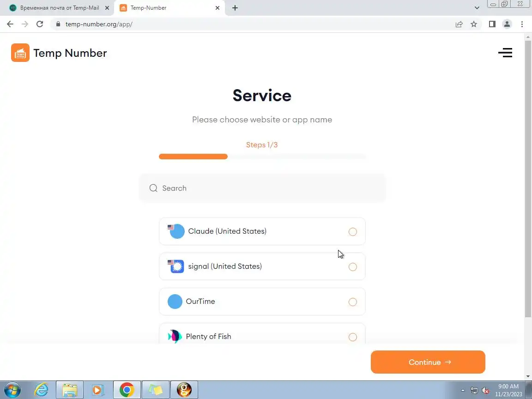The width and height of the screenshot is (532, 399).
Task: Click the Claude service icon
Action: [176, 231]
